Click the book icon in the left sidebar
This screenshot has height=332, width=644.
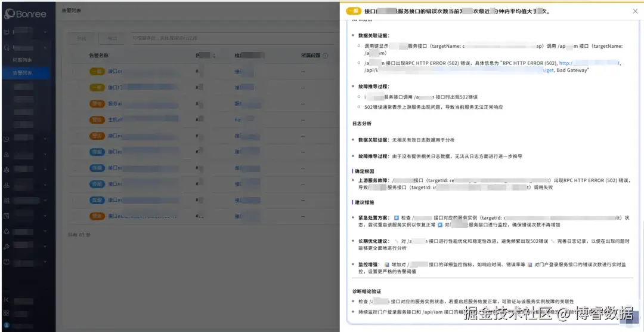click(6, 262)
